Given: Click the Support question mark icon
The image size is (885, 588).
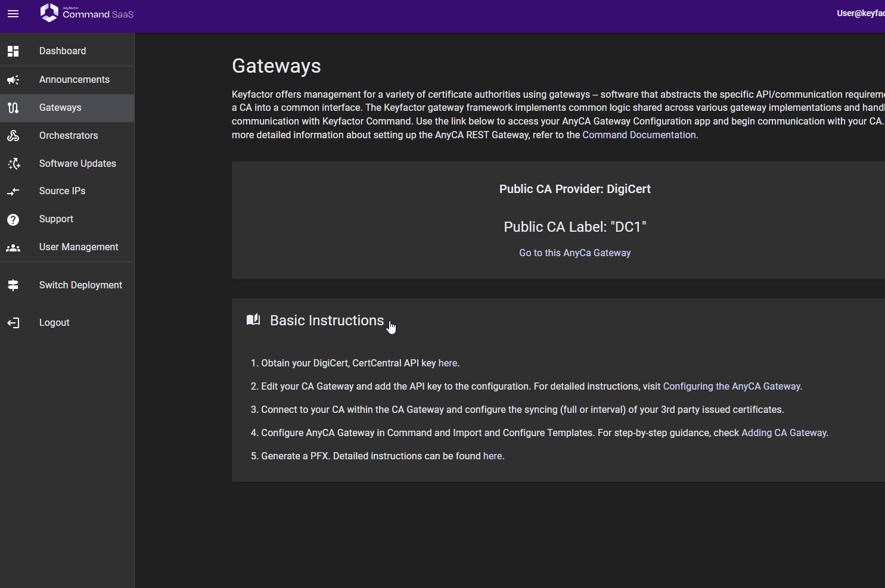Looking at the screenshot, I should tap(13, 220).
